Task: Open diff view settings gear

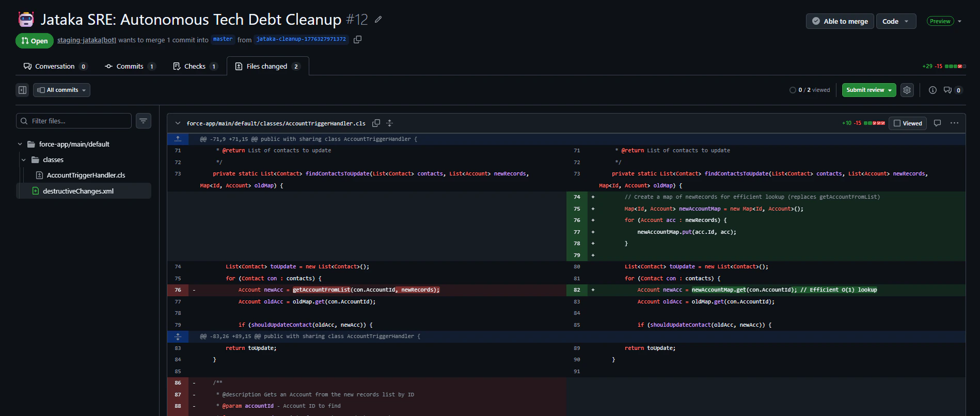Action: [907, 90]
